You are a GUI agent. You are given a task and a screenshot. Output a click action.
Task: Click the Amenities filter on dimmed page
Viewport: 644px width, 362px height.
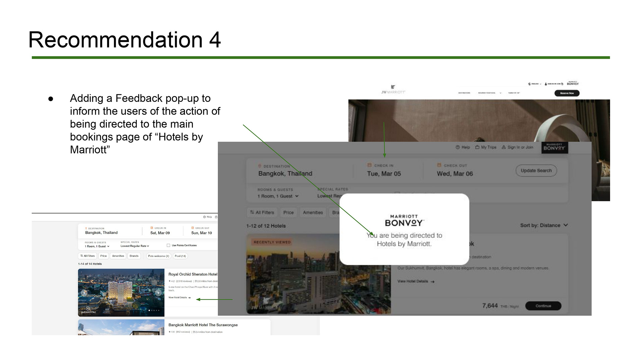313,213
